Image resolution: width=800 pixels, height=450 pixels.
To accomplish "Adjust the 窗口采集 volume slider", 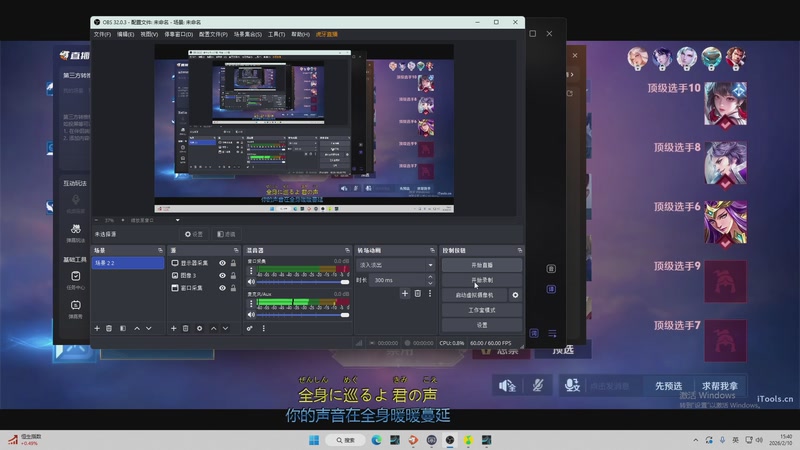I will 303,282.
